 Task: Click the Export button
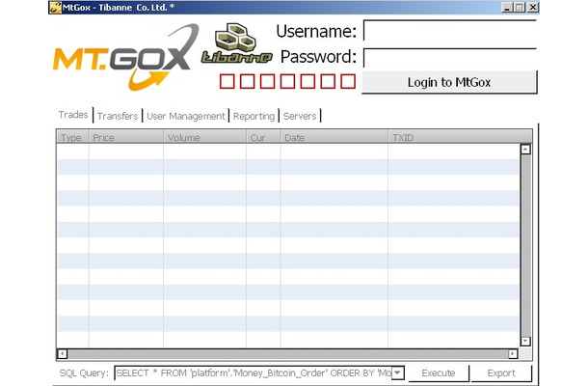coord(501,372)
